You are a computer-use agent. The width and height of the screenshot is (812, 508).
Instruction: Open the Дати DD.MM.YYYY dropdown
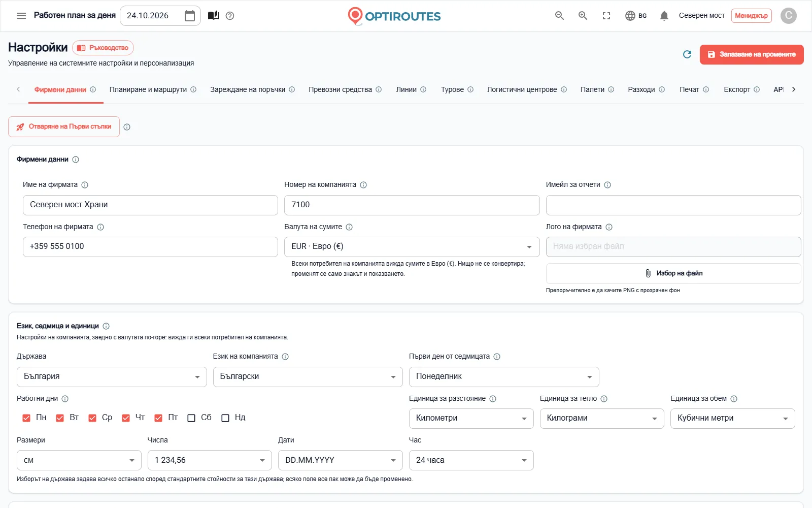(340, 460)
